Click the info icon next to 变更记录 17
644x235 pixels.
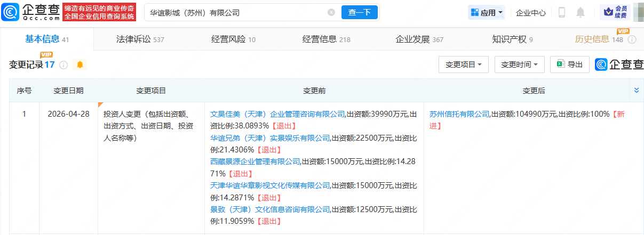pos(63,65)
